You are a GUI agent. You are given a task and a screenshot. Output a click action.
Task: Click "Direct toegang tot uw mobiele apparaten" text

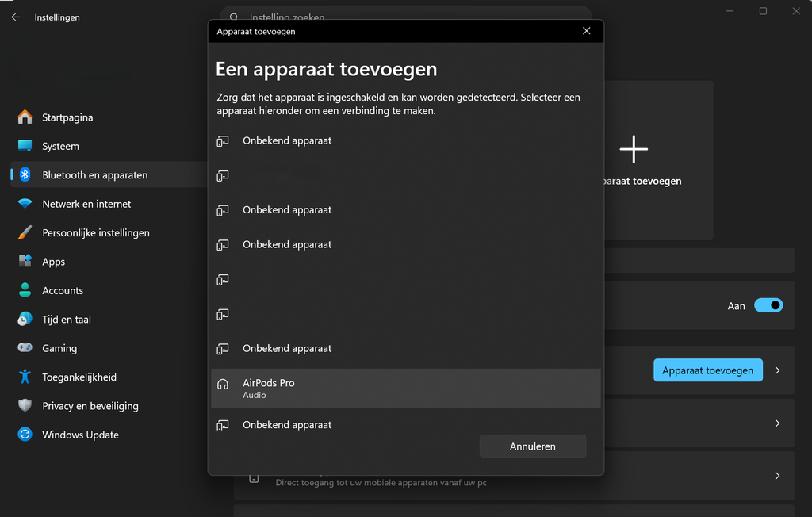click(x=381, y=483)
